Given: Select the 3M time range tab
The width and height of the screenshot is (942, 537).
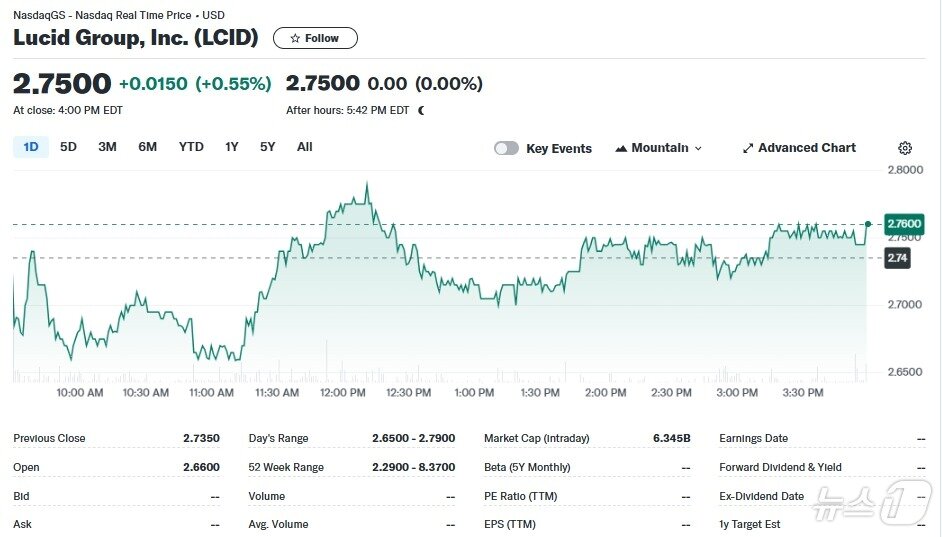Looking at the screenshot, I should click(x=107, y=147).
